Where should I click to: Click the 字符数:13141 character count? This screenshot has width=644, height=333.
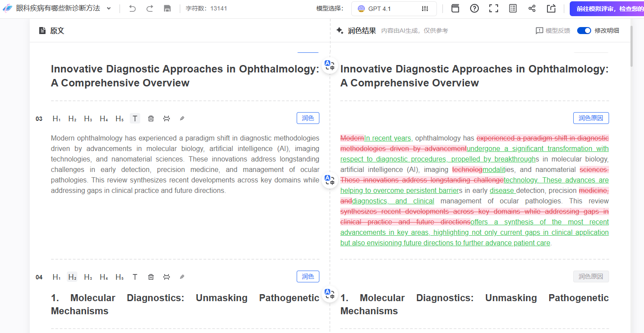tap(206, 8)
